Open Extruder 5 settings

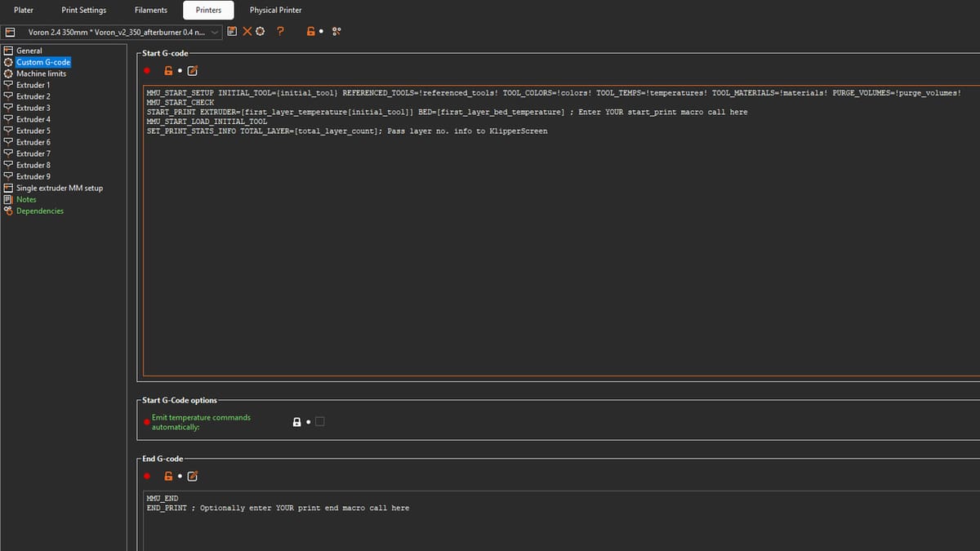coord(33,131)
